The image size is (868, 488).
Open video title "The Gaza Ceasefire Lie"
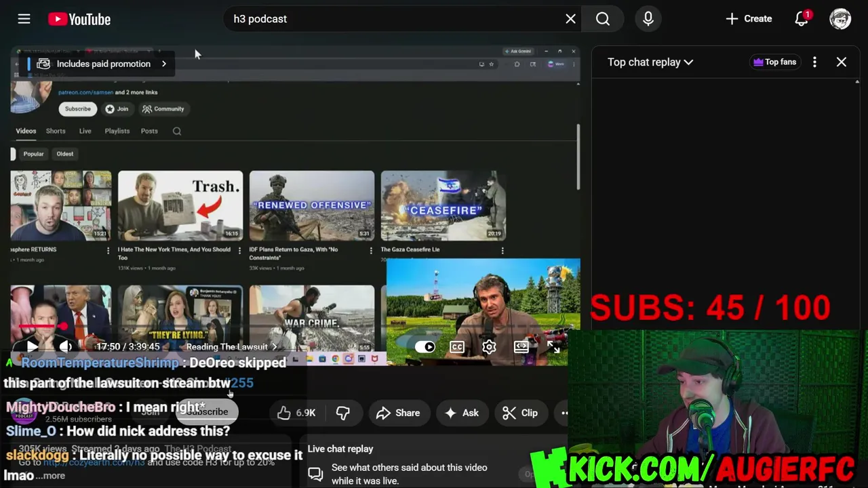(410, 249)
